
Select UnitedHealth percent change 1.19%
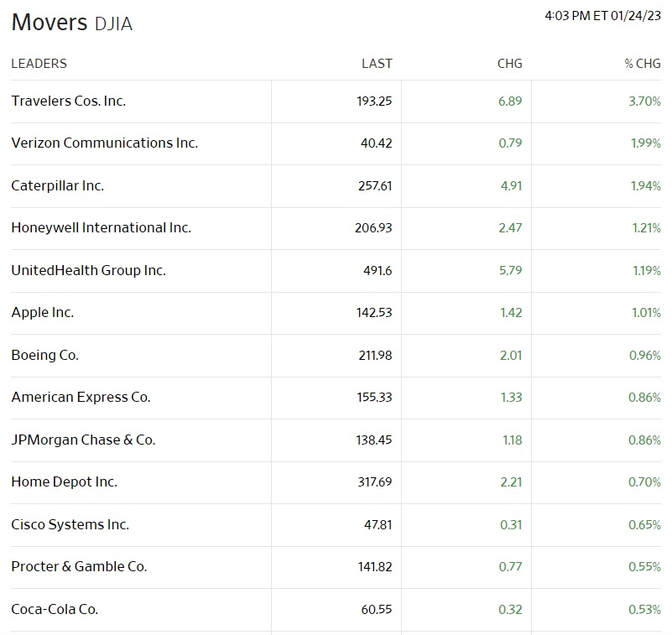(647, 271)
